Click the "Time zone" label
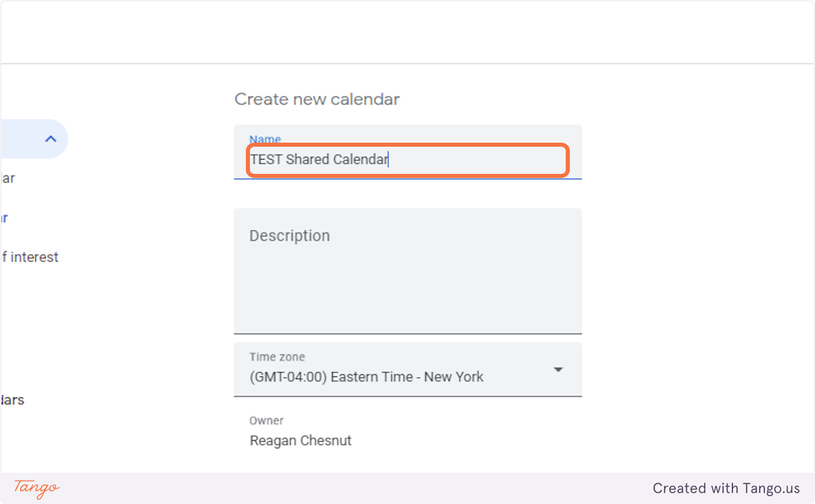This screenshot has width=815, height=504. [276, 357]
